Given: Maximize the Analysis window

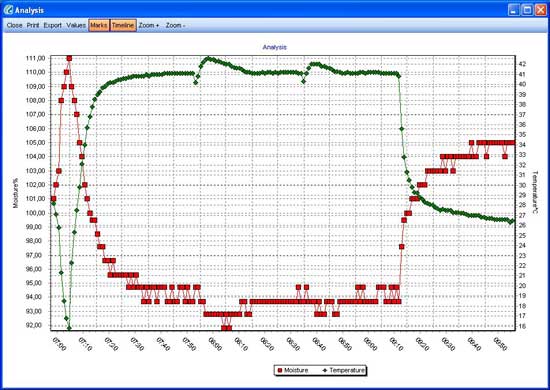Looking at the screenshot, I should point(527,10).
